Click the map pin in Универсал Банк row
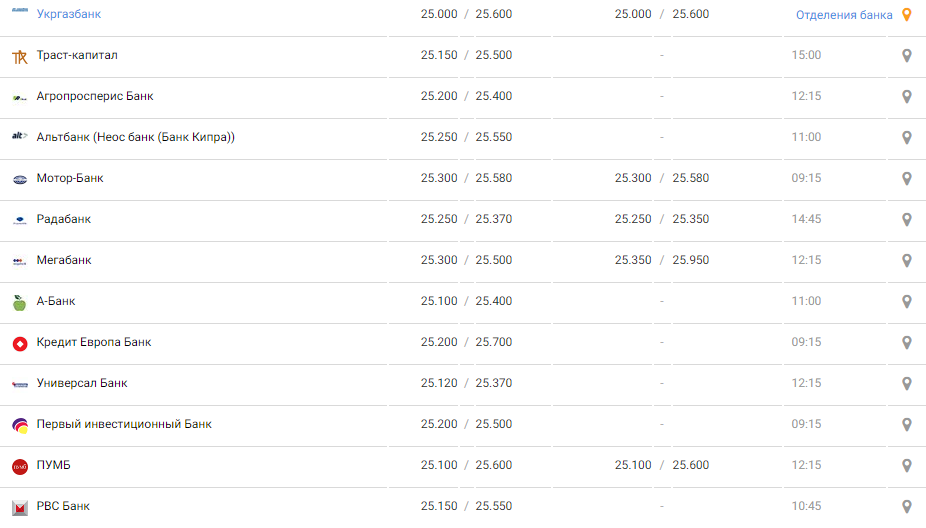This screenshot has width=926, height=528. pos(907,384)
